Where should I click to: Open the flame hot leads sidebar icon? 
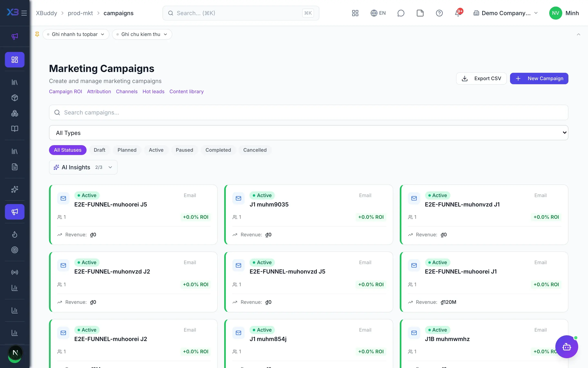14,234
